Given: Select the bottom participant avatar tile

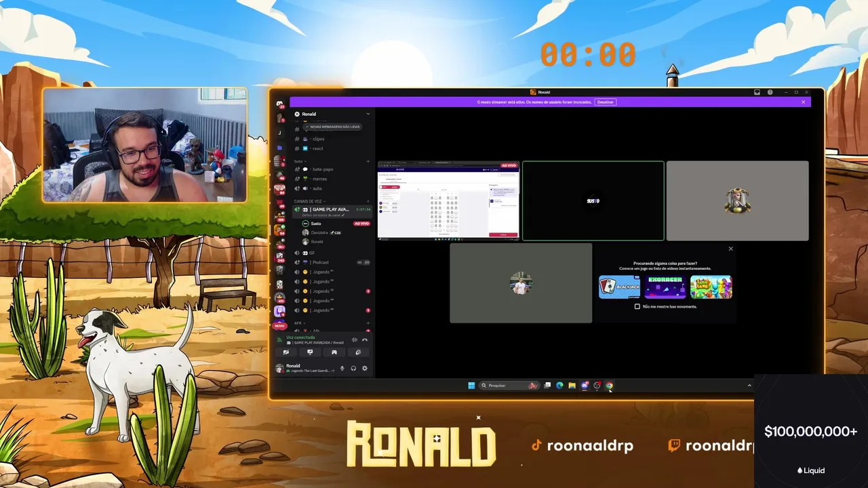Looking at the screenshot, I should (x=521, y=283).
